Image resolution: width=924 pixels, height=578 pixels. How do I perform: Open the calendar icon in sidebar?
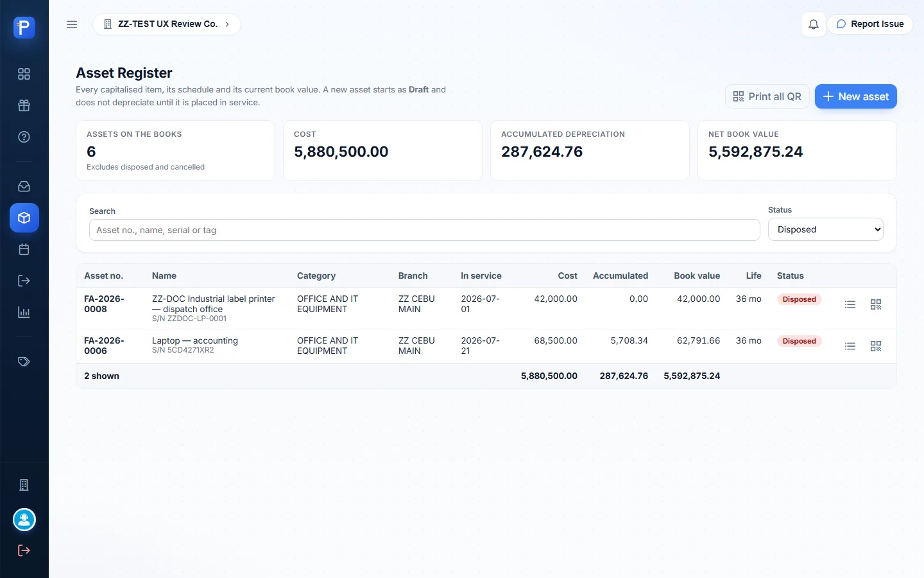click(24, 249)
